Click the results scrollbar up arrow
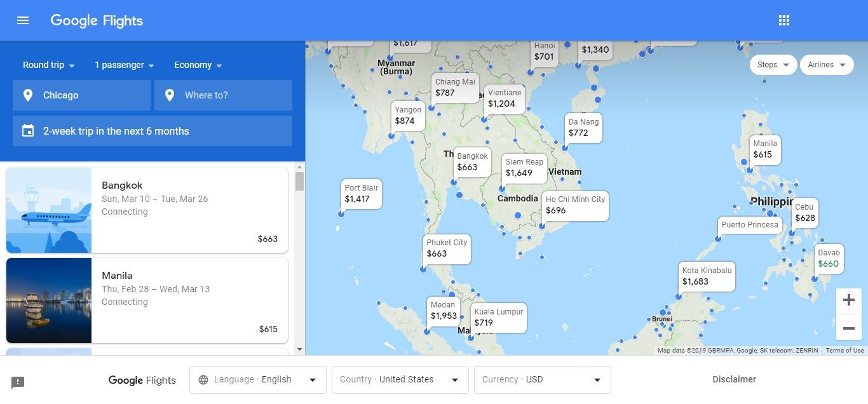The image size is (868, 404). tap(299, 168)
